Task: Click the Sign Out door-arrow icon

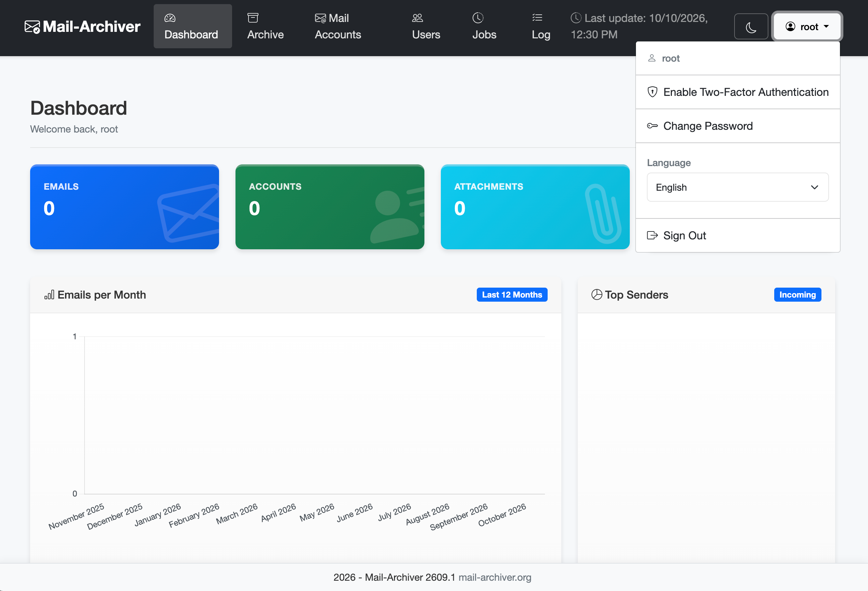Action: click(652, 235)
